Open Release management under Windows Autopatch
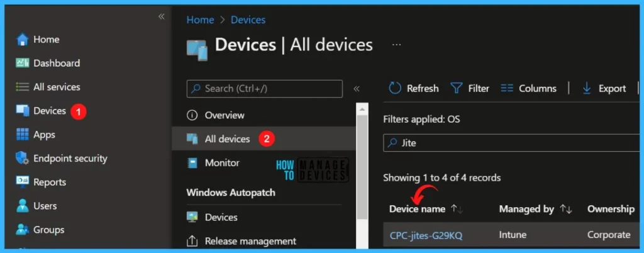The width and height of the screenshot is (644, 253). [x=250, y=241]
